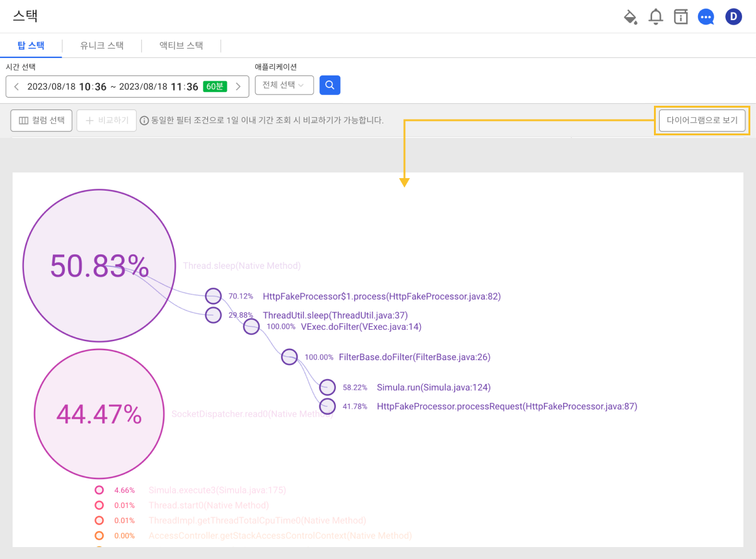This screenshot has width=756, height=559.
Task: Click the 70.12% HttpFakeProcessor$1.process node
Action: pos(214,296)
